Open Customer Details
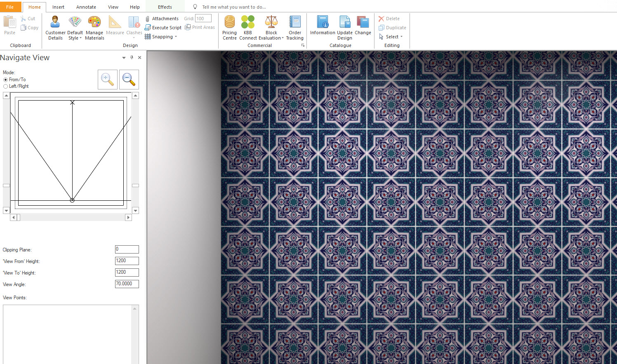The image size is (617, 364). [x=55, y=28]
